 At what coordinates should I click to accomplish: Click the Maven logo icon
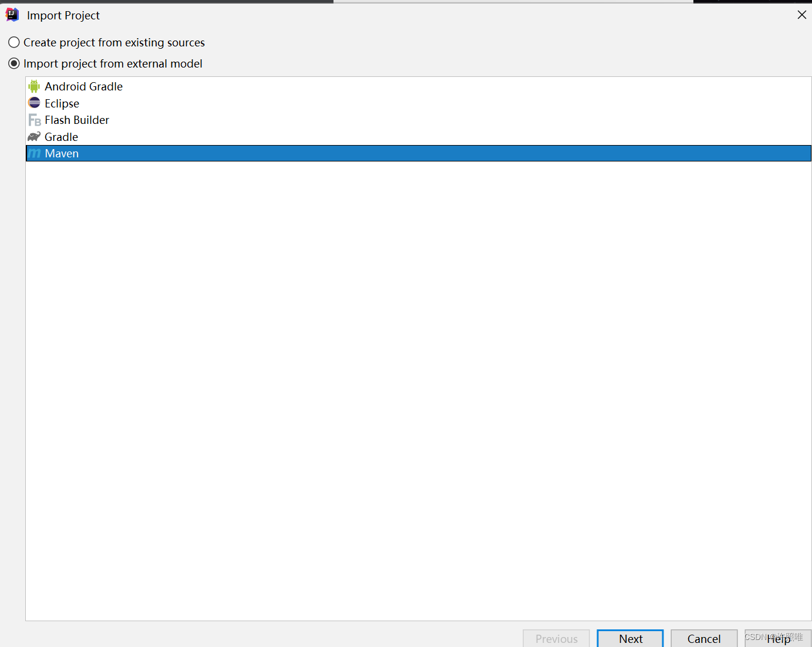[x=35, y=153]
